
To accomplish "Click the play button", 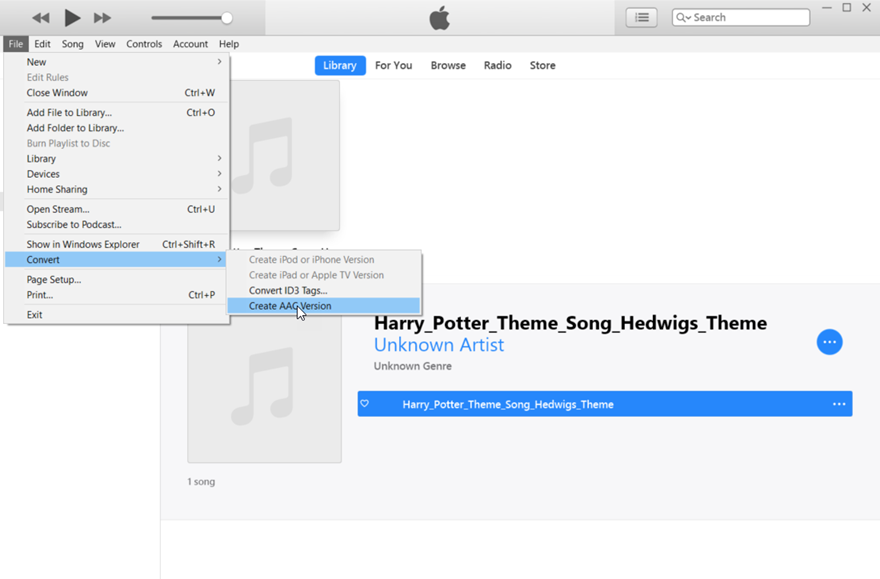I will (72, 18).
